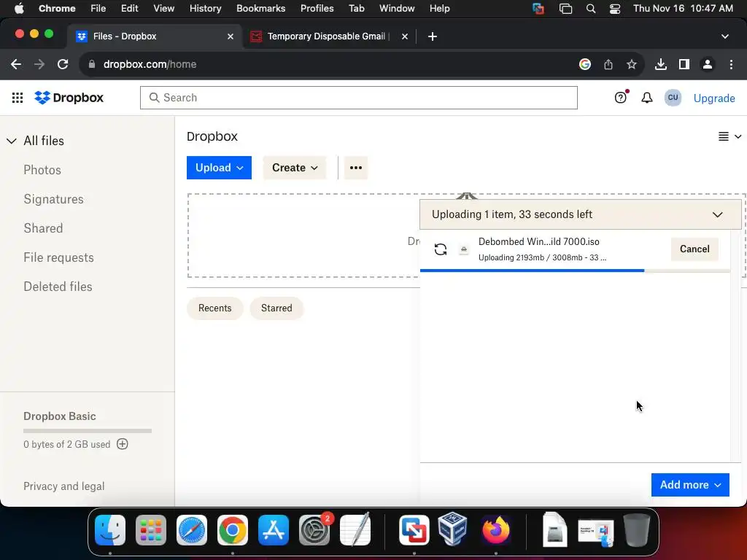
Task: Open the Trash in the Dock
Action: tap(637, 530)
